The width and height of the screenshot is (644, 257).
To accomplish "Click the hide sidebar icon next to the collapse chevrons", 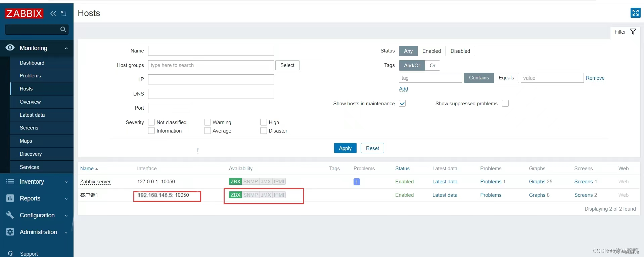I will [x=63, y=13].
